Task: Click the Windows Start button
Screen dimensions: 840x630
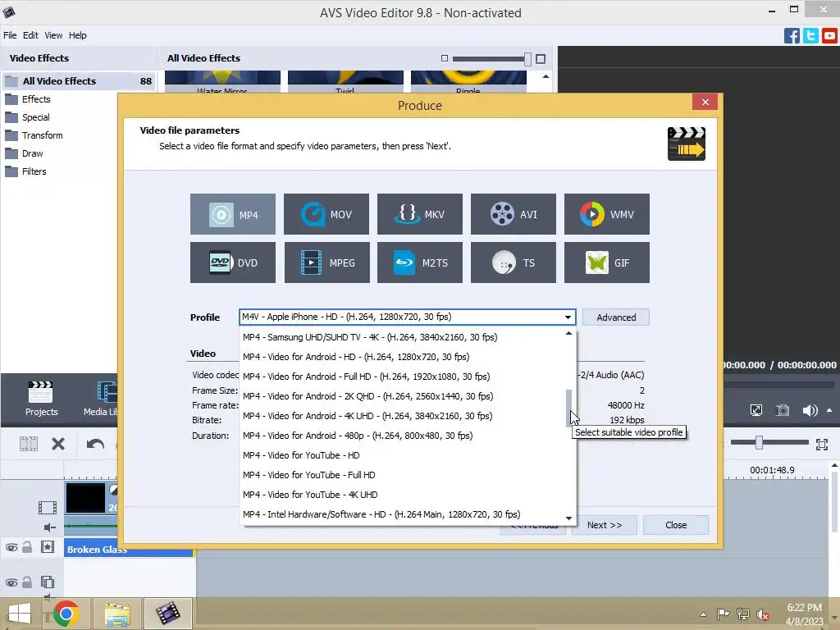Action: click(x=20, y=614)
